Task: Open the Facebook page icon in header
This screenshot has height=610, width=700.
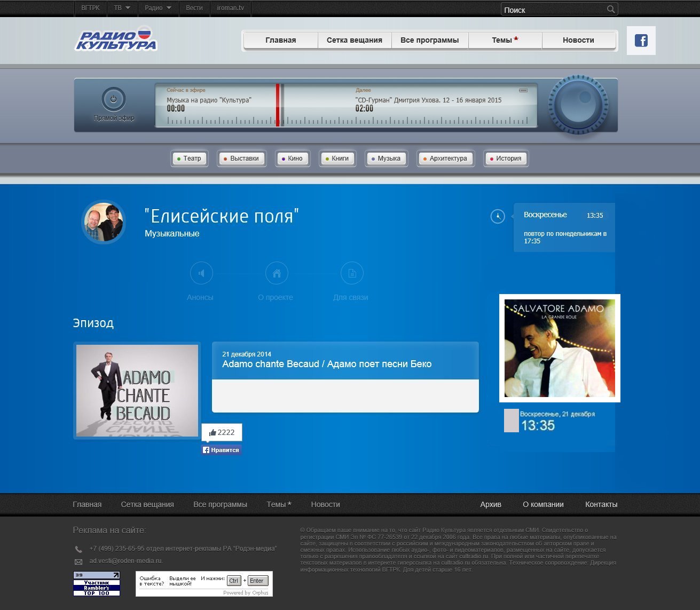Action: [641, 41]
